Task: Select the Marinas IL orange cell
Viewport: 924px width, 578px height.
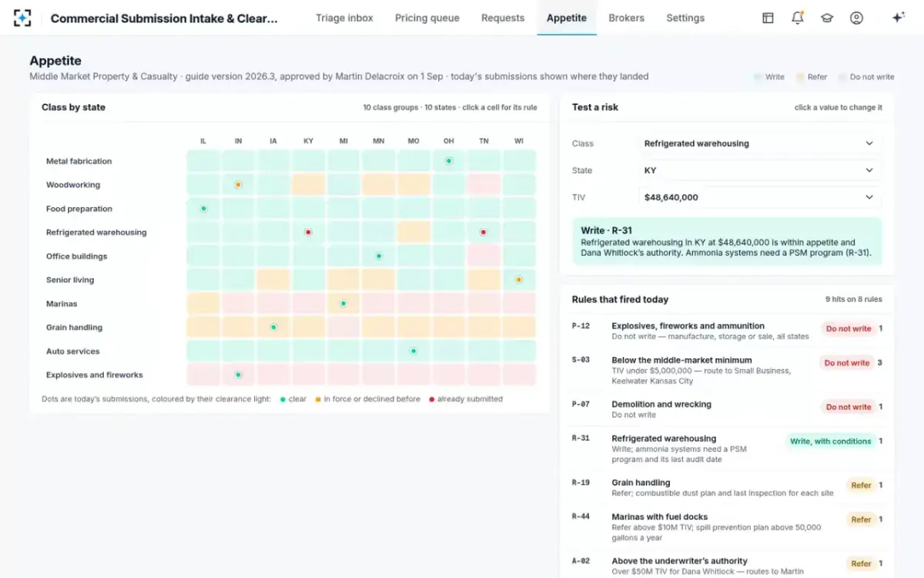Action: coord(203,304)
